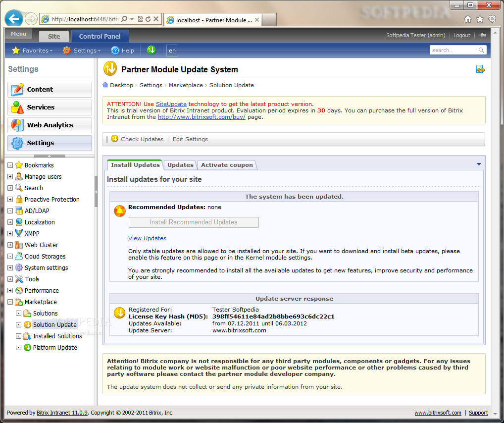Collapse the Marketplace tree node

tap(10, 302)
